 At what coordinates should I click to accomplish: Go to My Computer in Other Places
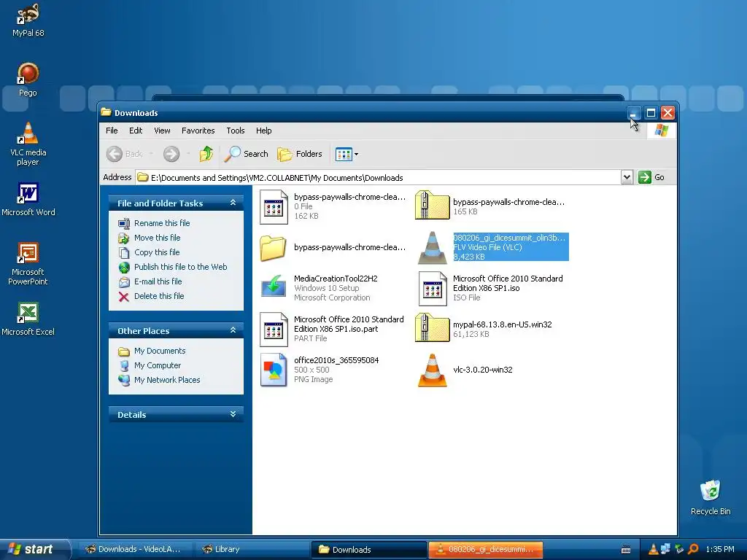(158, 365)
